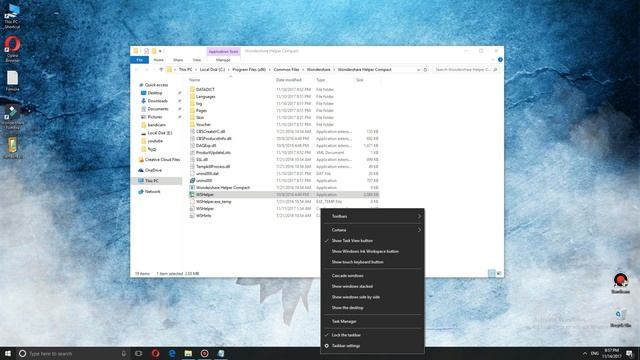This screenshot has width=640, height=360.
Task: Expand the Toolbars submenu arrow
Action: [x=419, y=216]
